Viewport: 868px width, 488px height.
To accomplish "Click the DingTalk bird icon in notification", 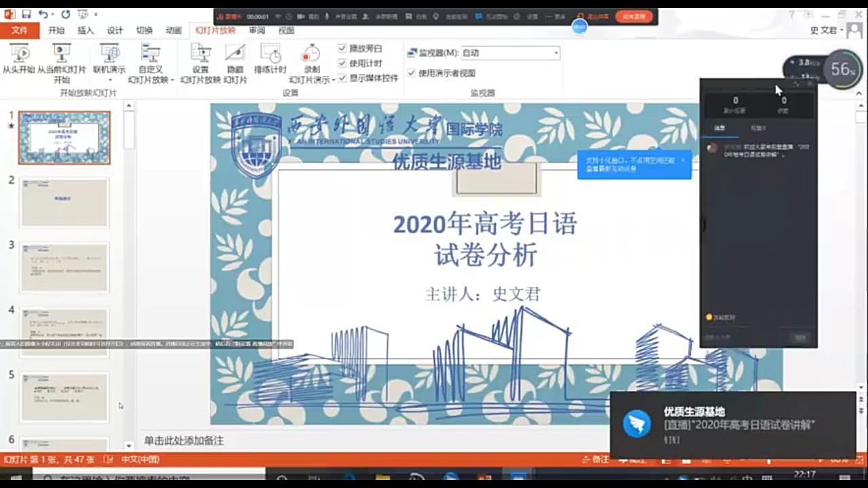I will [637, 424].
